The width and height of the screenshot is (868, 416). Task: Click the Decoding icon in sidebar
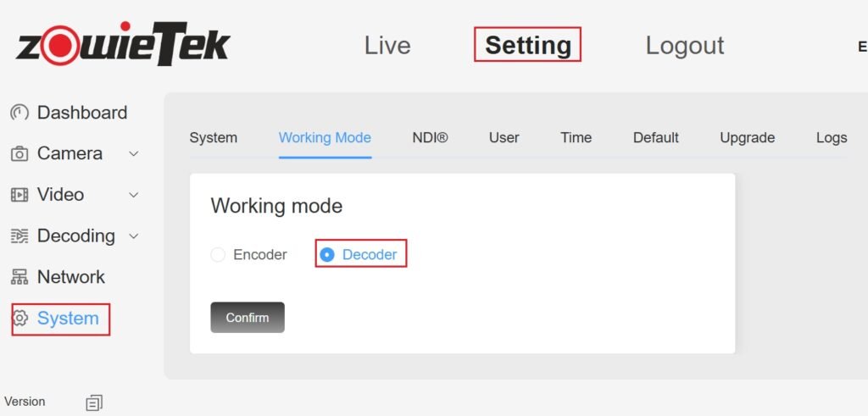pyautogui.click(x=19, y=236)
